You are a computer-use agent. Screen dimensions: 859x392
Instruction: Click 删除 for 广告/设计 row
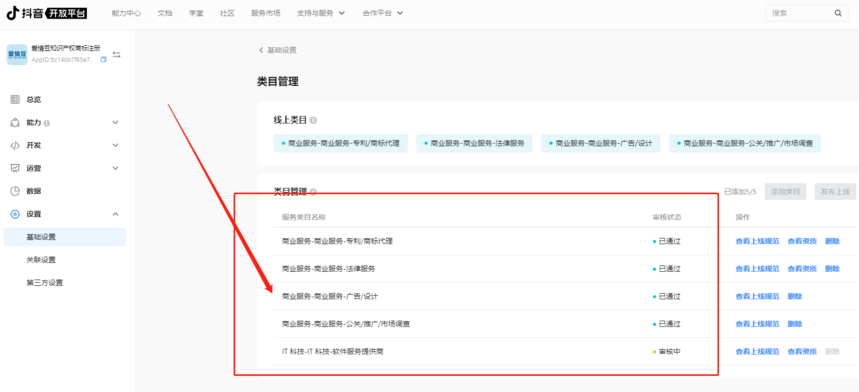pos(795,296)
